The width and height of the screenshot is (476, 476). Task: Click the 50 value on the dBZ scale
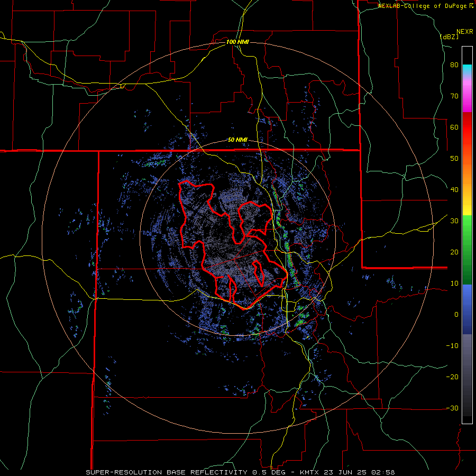(454, 159)
